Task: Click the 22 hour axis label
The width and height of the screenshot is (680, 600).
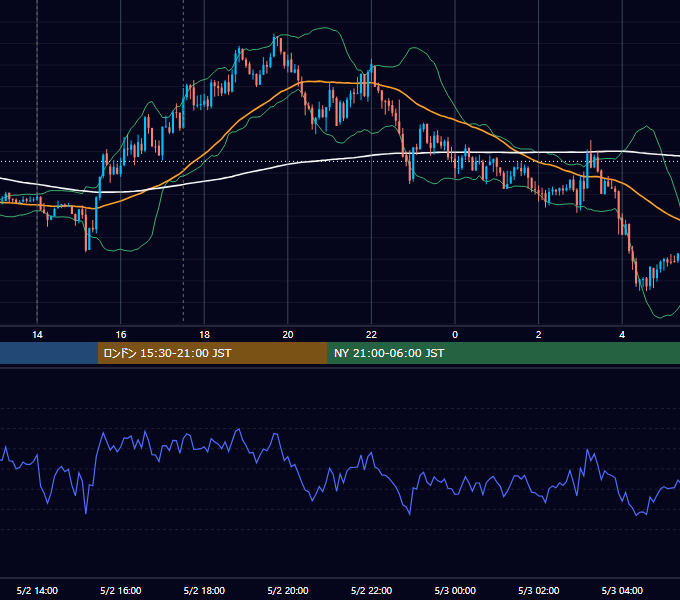Action: [371, 335]
